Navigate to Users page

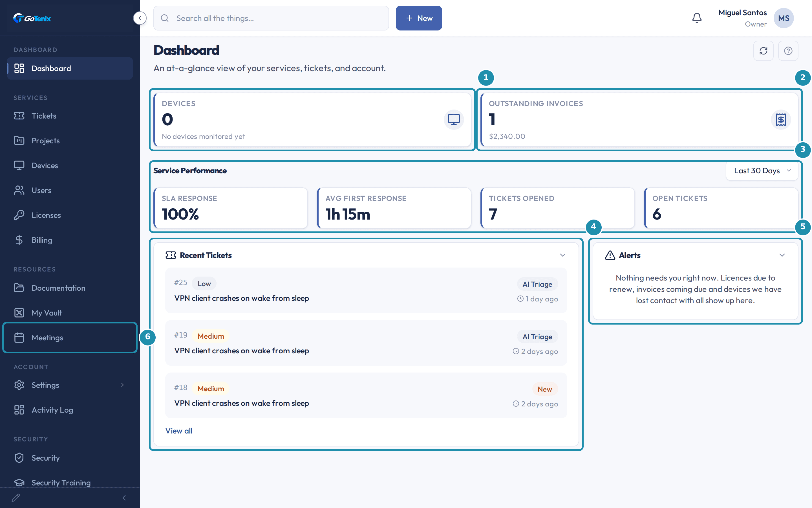70,190
